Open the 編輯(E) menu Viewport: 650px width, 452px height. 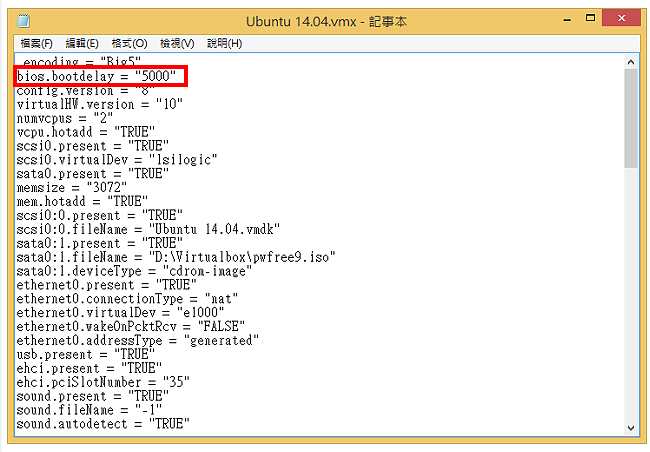(x=82, y=43)
